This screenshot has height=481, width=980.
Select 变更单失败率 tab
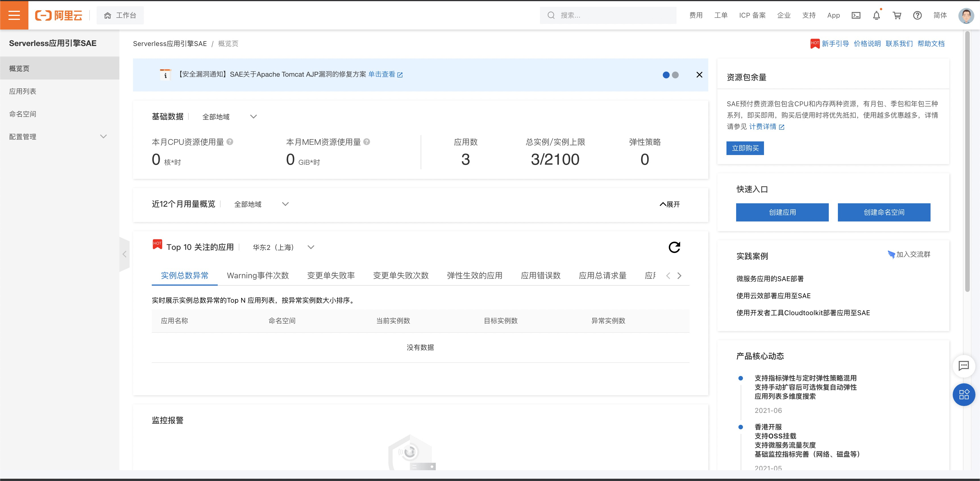point(331,275)
